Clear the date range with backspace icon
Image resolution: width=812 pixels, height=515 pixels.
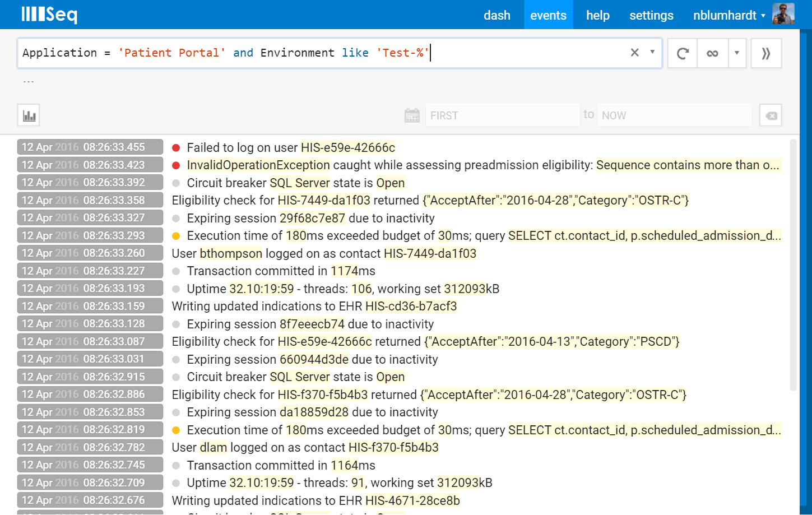pos(771,115)
